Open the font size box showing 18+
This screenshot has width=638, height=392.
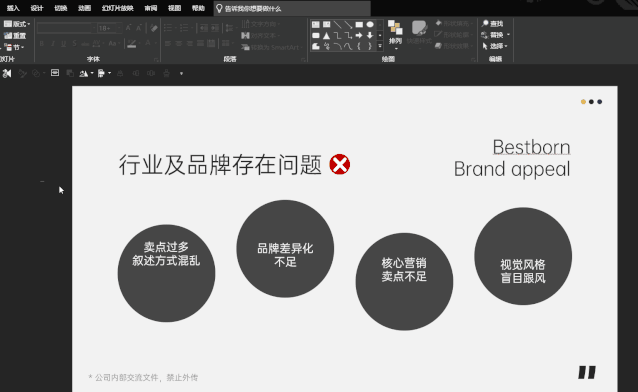coord(109,28)
